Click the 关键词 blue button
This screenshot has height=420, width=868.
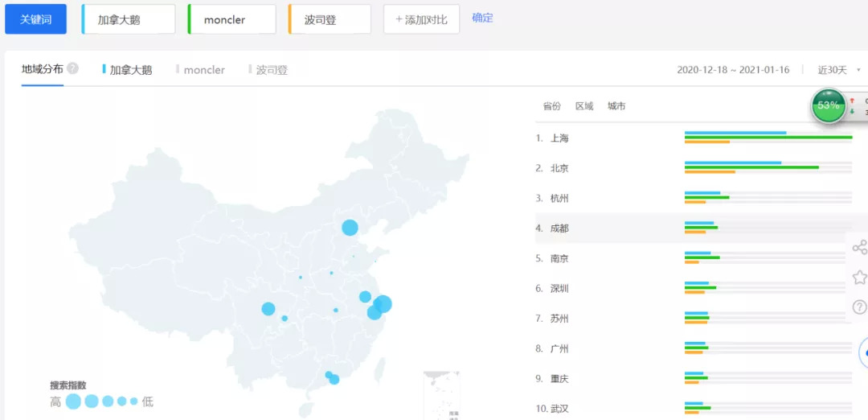coord(36,19)
